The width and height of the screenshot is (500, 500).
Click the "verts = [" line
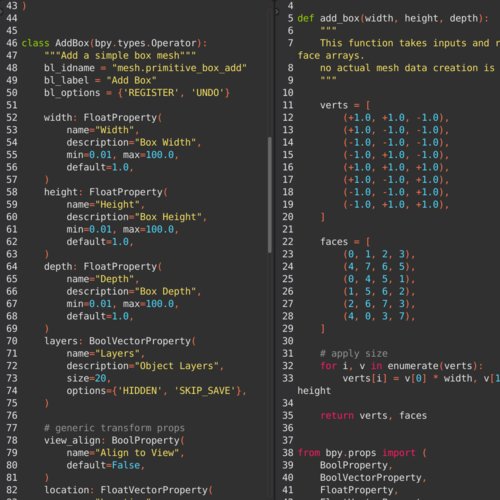(345, 105)
